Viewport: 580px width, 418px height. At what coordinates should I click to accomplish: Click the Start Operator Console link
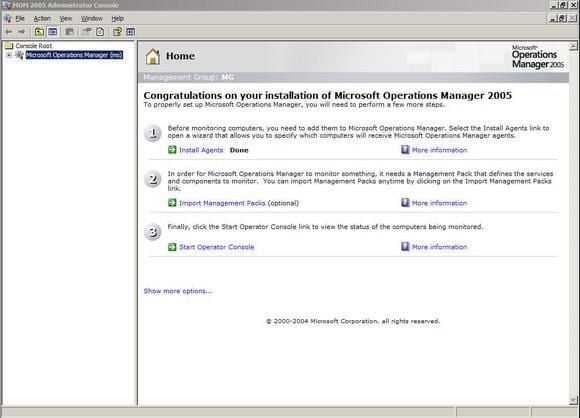coord(217,247)
